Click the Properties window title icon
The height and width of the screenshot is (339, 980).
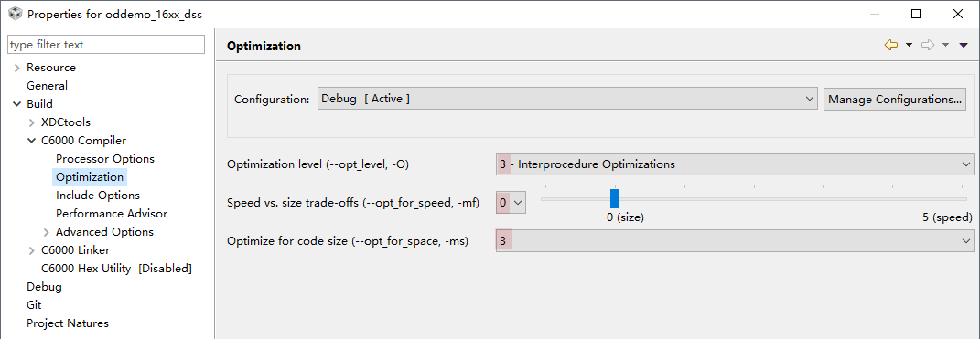[15, 14]
